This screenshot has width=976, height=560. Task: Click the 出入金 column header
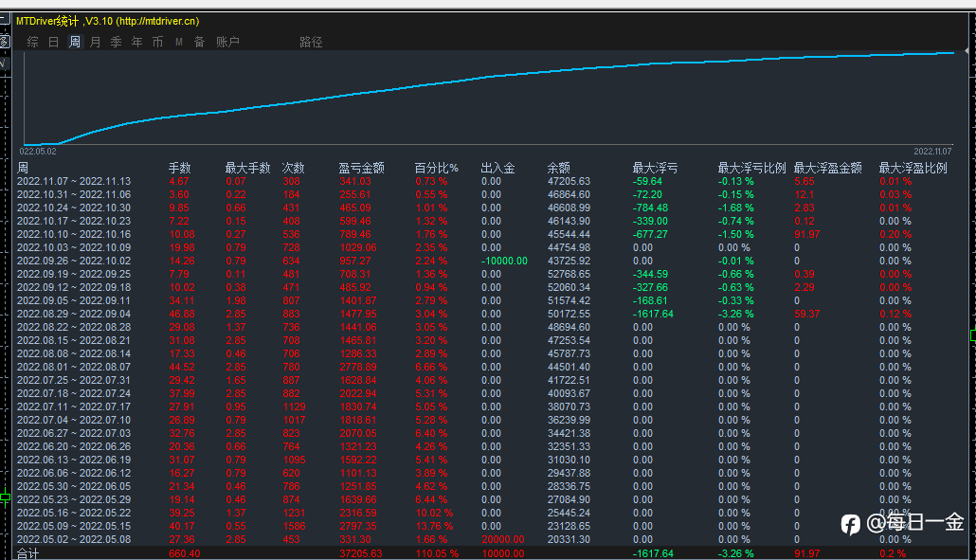click(498, 168)
